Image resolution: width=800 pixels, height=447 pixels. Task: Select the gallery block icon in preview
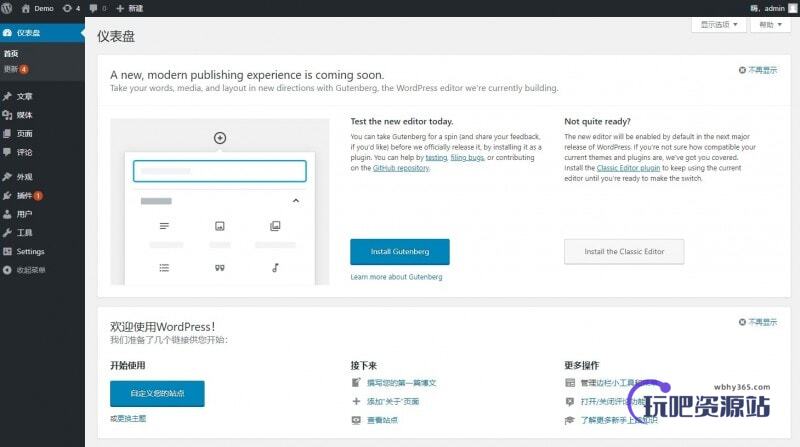pos(275,226)
